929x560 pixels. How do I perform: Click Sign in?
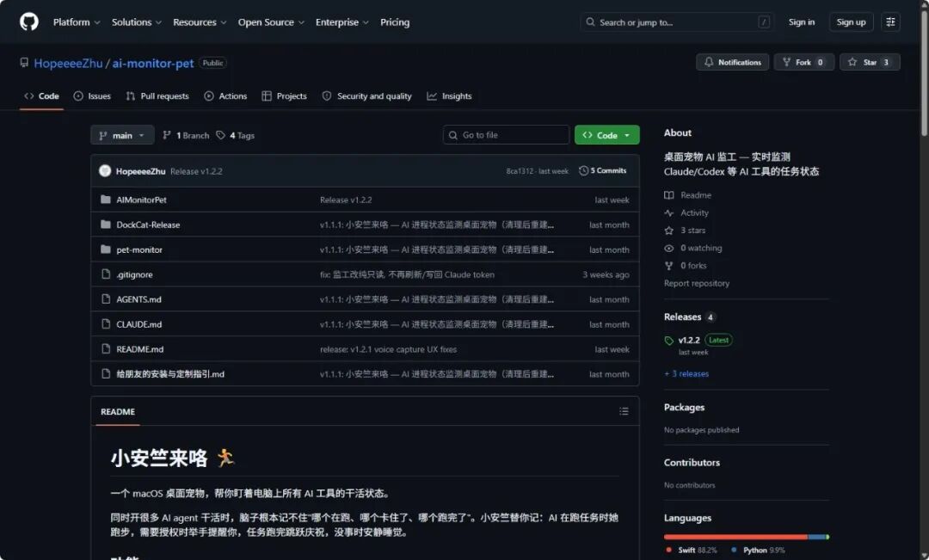pyautogui.click(x=801, y=22)
